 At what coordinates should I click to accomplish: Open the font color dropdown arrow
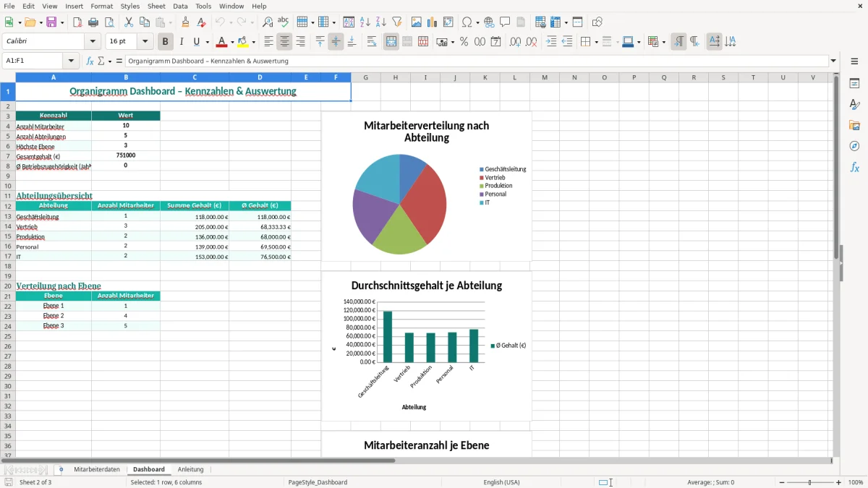tap(232, 42)
